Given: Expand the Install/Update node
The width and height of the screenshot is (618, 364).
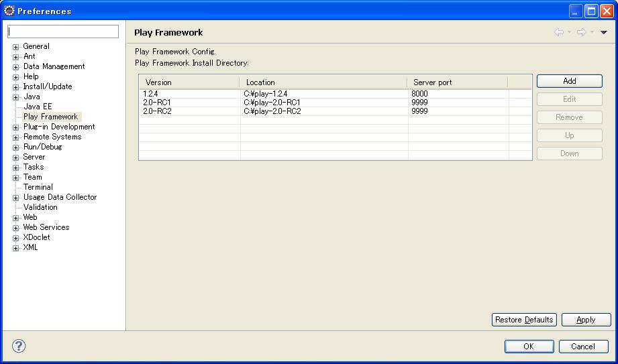Looking at the screenshot, I should 15,87.
